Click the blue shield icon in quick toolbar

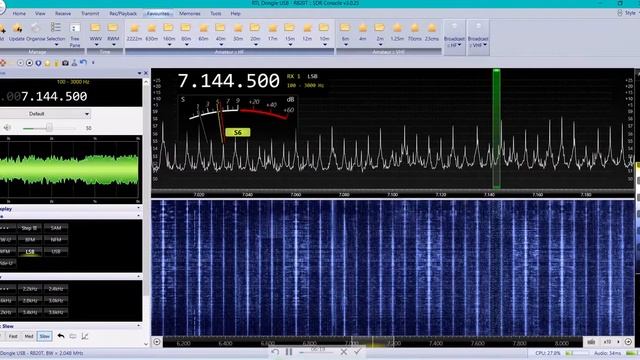38,63
